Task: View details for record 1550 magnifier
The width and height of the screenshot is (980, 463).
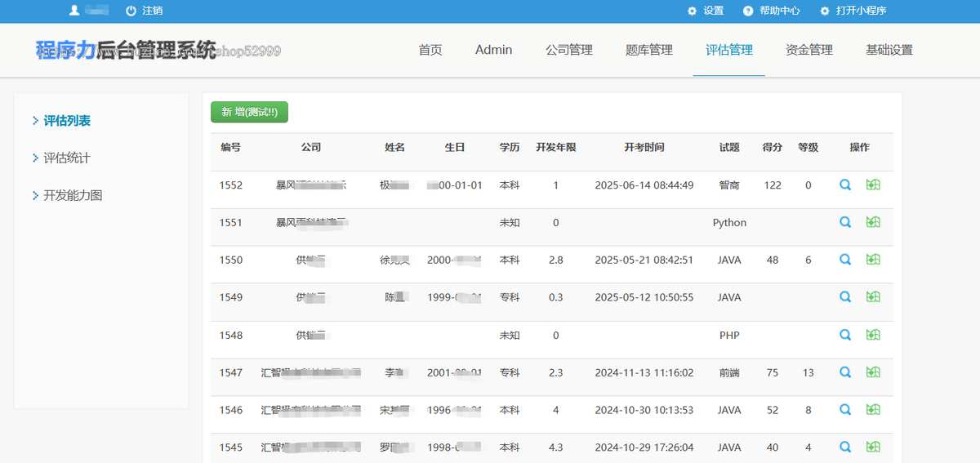Action: [x=845, y=260]
